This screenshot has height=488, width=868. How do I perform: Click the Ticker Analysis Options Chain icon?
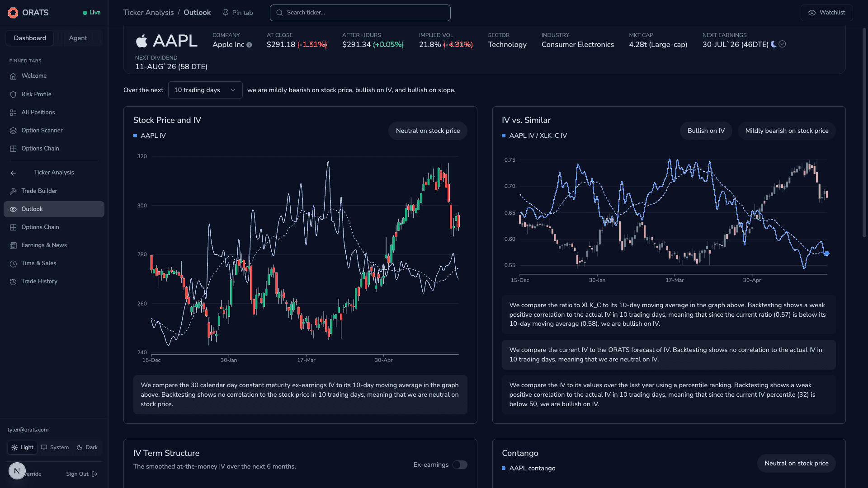(x=13, y=227)
